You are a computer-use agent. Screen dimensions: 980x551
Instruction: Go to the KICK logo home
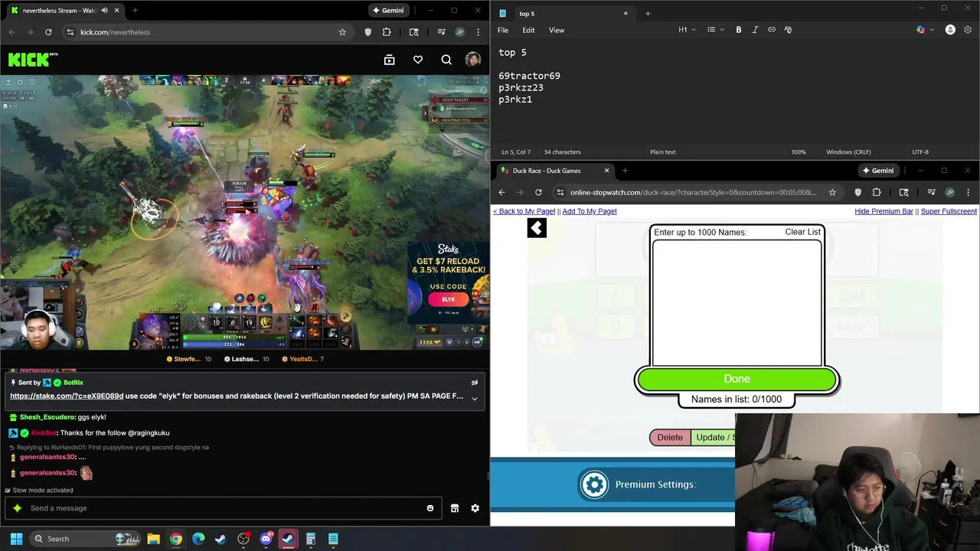pos(33,60)
